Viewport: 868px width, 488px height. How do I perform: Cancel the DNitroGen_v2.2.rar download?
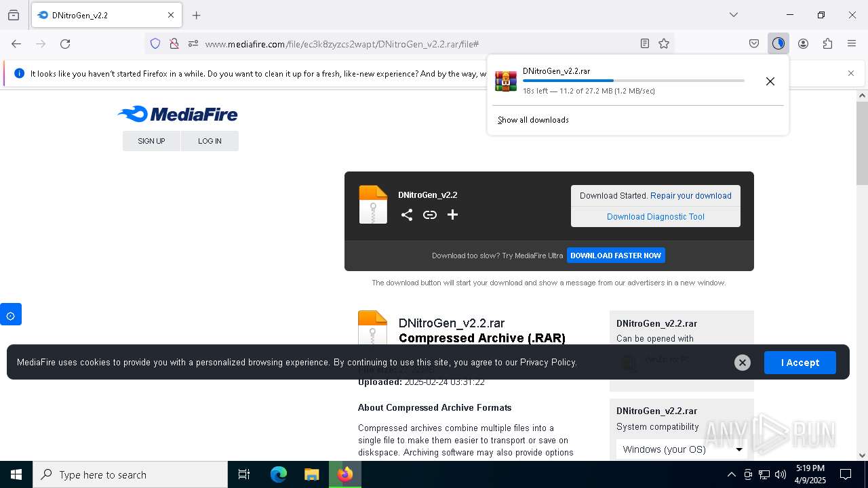[770, 81]
